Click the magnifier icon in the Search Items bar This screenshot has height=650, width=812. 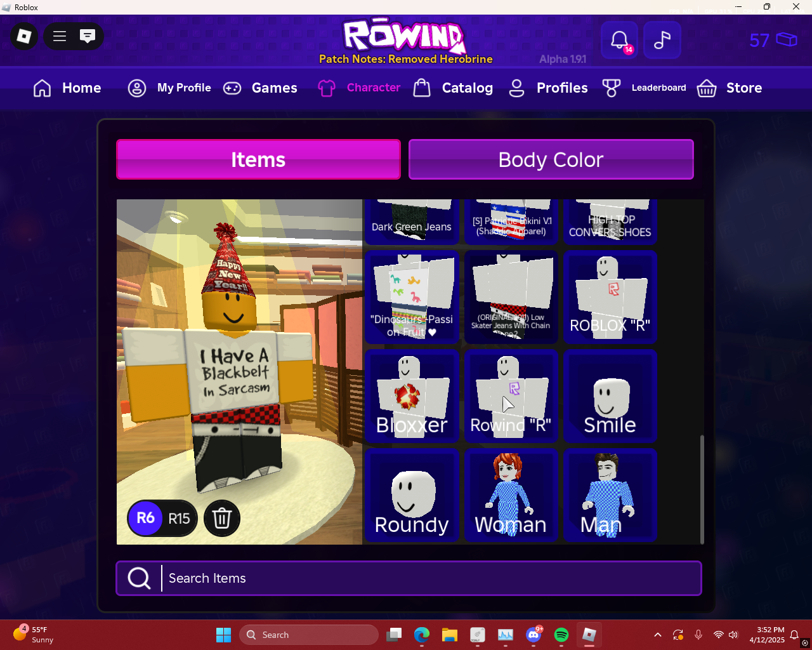139,578
